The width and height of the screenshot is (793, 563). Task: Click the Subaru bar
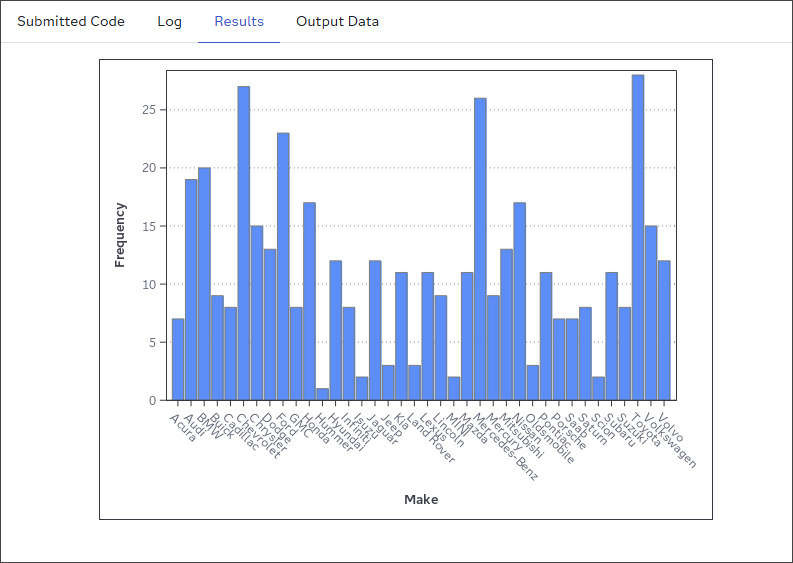pos(611,336)
